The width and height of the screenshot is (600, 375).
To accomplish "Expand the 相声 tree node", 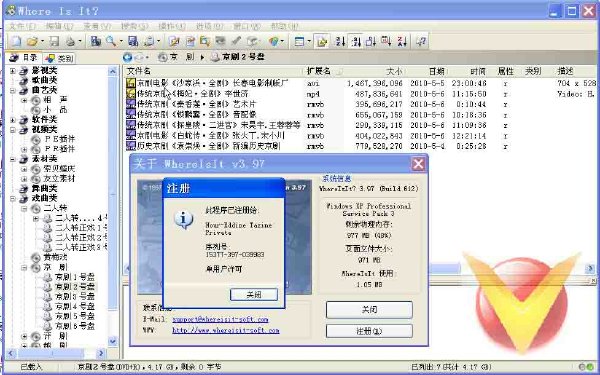I will tap(24, 100).
